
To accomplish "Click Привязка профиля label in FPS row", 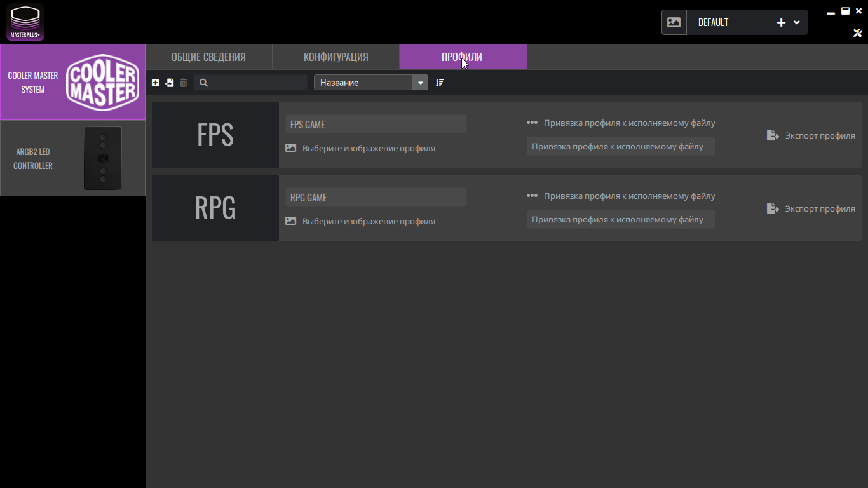I will (x=630, y=123).
